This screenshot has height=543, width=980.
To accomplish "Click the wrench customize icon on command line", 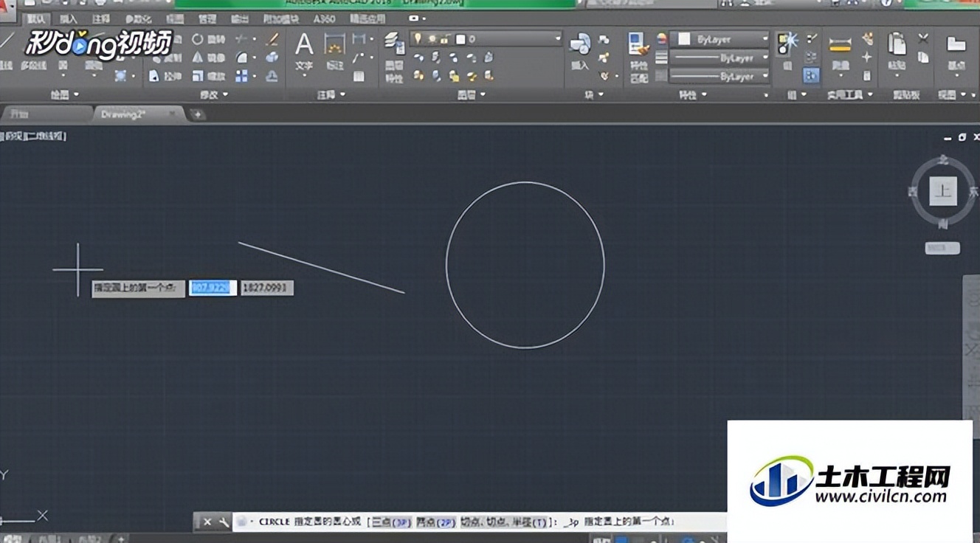I will click(224, 522).
